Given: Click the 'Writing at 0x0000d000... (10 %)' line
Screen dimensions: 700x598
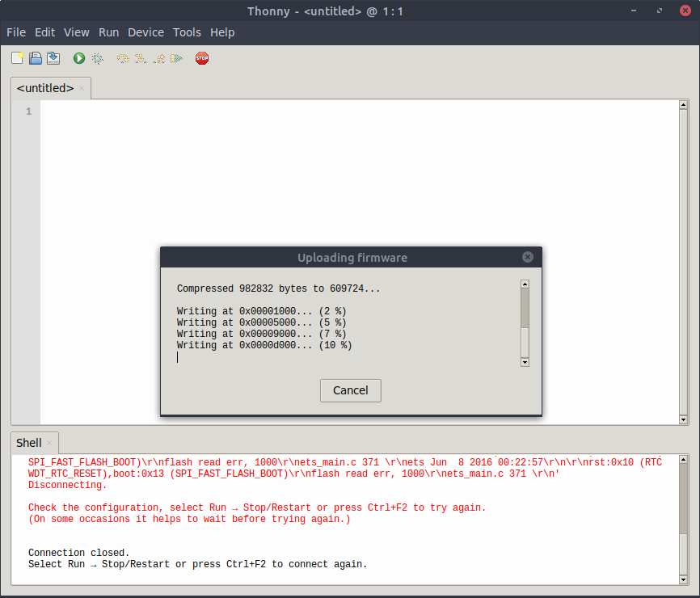Looking at the screenshot, I should click(x=264, y=345).
